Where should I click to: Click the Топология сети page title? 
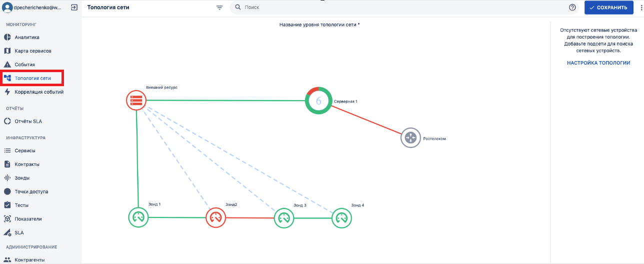point(107,8)
